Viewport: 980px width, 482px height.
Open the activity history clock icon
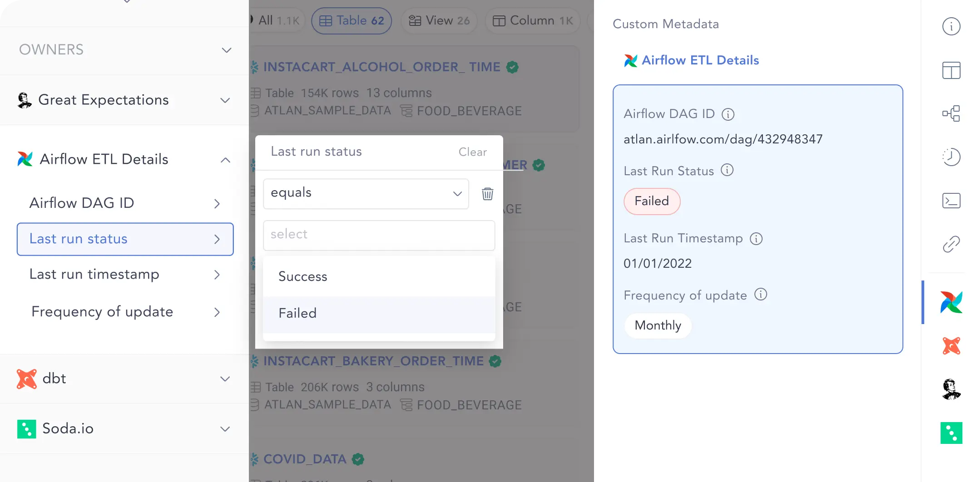951,157
